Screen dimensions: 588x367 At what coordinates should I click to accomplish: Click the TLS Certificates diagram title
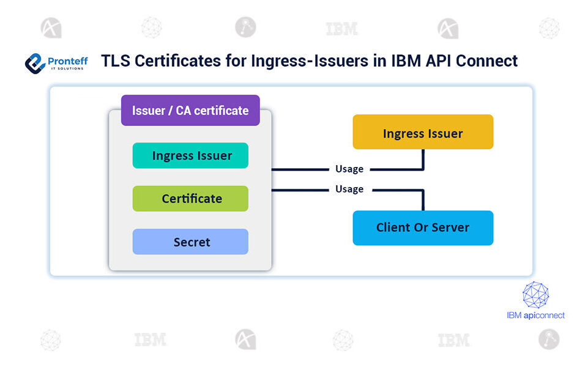(309, 61)
